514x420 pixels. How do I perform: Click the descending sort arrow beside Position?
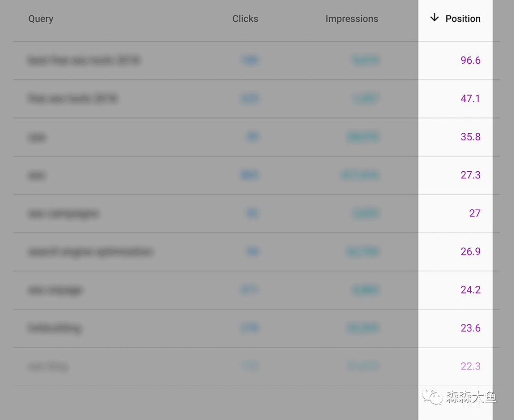435,18
